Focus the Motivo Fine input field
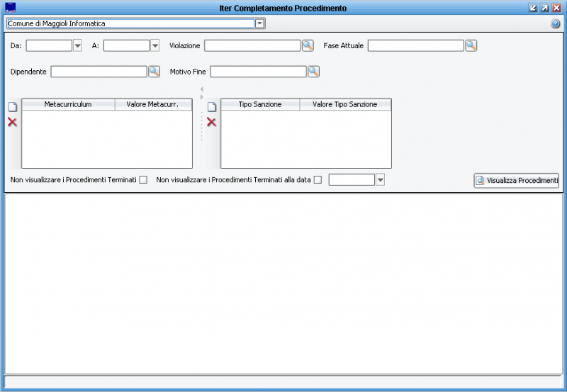 click(259, 72)
